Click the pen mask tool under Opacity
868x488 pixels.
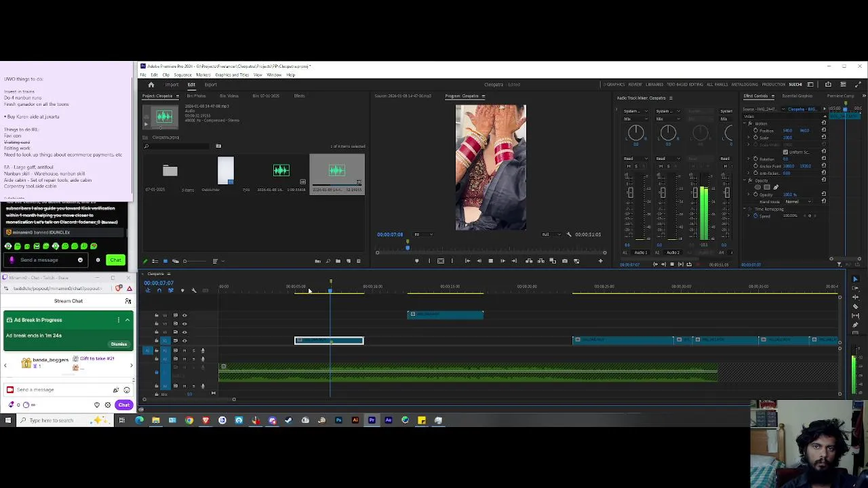[x=776, y=187]
